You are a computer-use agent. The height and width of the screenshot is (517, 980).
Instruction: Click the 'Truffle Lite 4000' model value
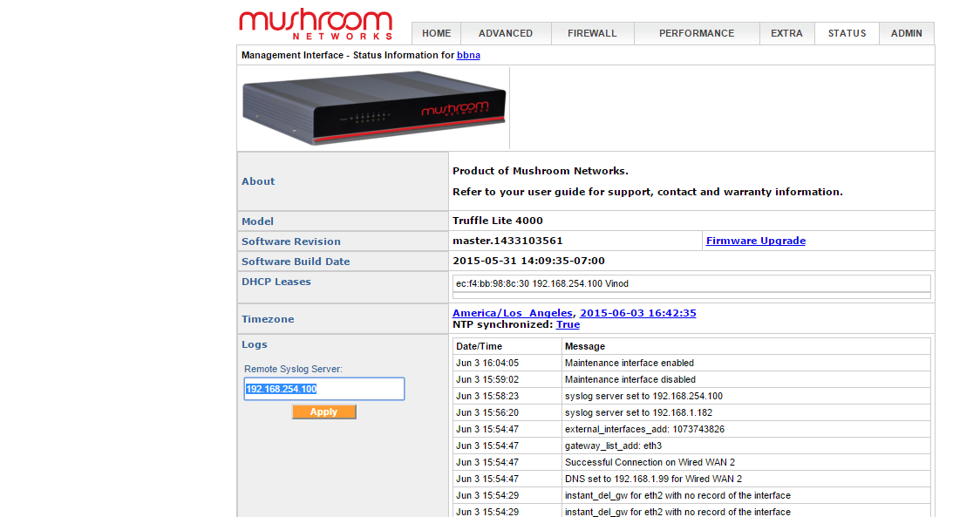[498, 221]
